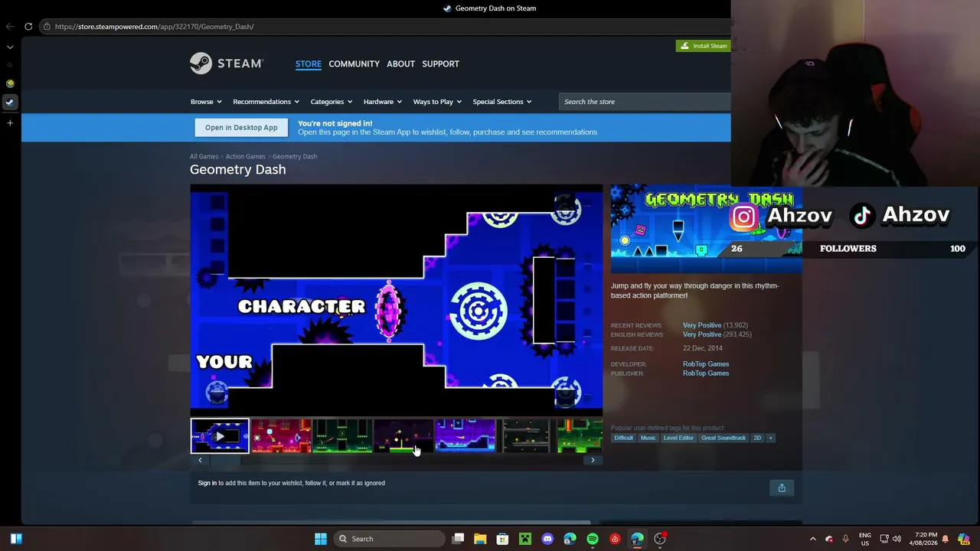Open File Explorer from the taskbar
Viewport: 980px width, 551px height.
tap(480, 539)
